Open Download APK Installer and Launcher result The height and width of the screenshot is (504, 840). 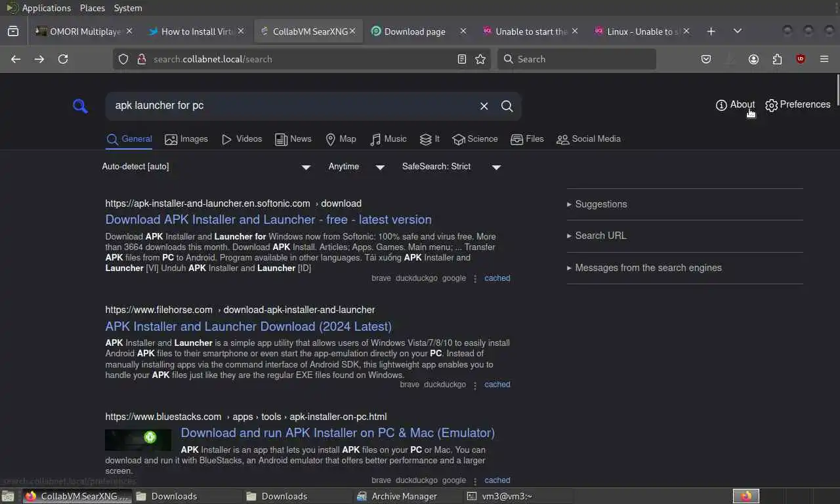click(x=268, y=220)
